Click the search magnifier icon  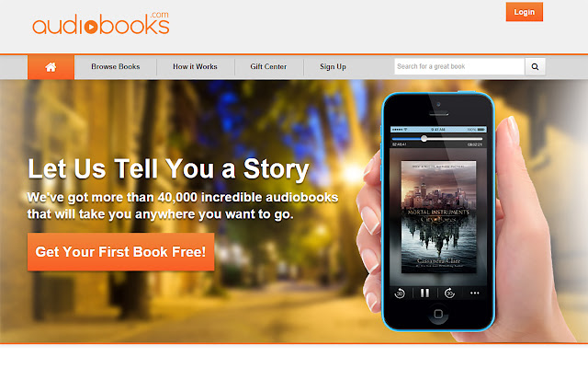click(x=535, y=66)
